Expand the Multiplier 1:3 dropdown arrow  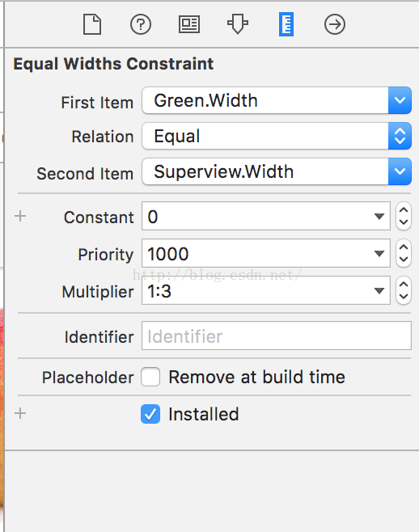pos(379,290)
